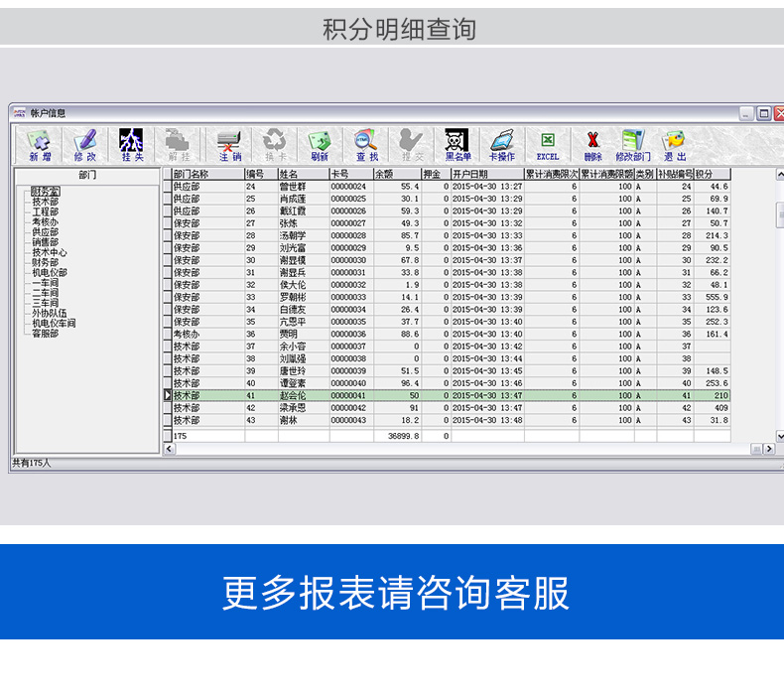The width and height of the screenshot is (784, 698).
Task: Click the 修改 (Modify) toolbar icon
Action: pos(85,144)
